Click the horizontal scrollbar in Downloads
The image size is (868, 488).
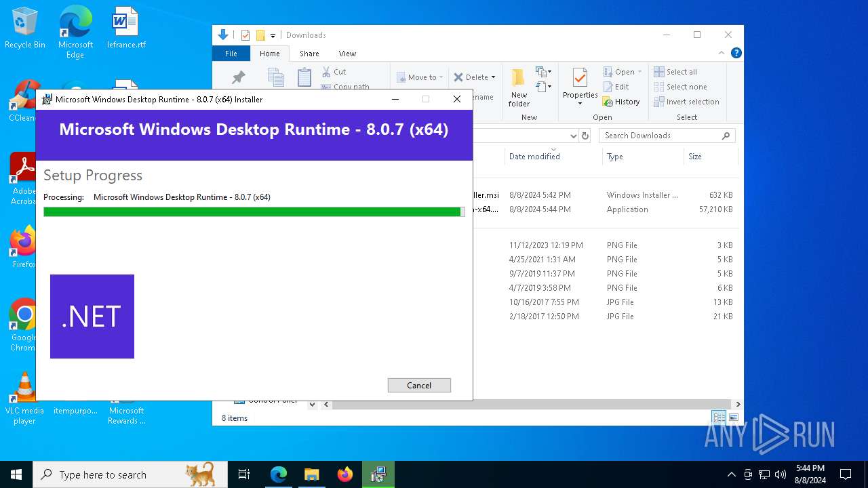[x=532, y=405]
